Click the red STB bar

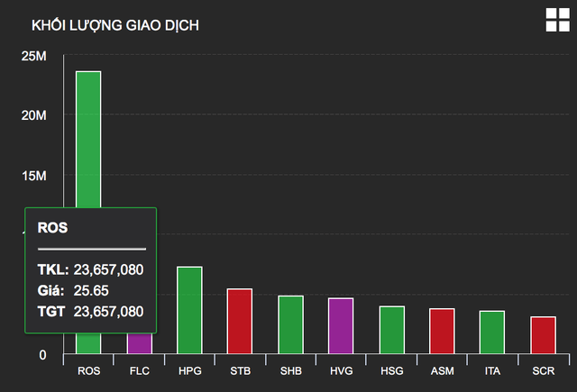click(240, 321)
